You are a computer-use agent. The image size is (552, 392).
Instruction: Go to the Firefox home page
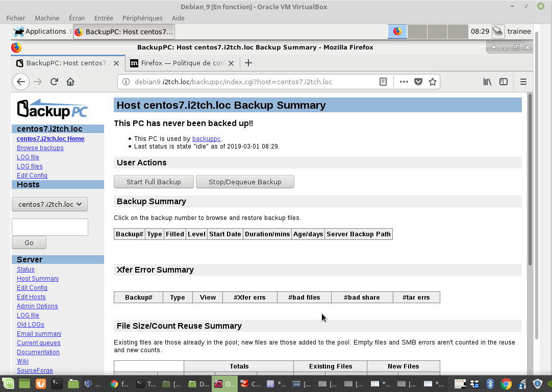pyautogui.click(x=70, y=82)
